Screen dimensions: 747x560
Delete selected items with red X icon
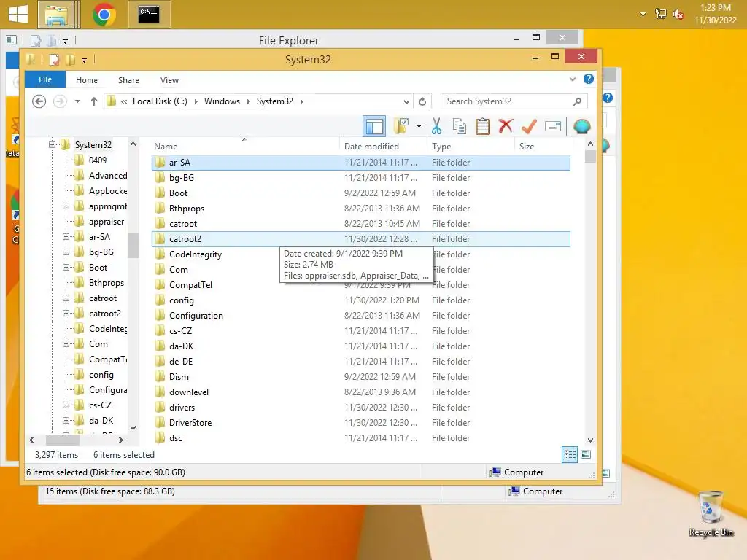pyautogui.click(x=506, y=126)
